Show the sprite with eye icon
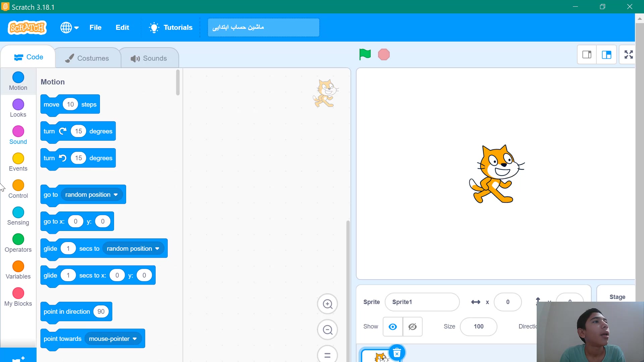Screen dimensions: 644x362 pos(392,326)
